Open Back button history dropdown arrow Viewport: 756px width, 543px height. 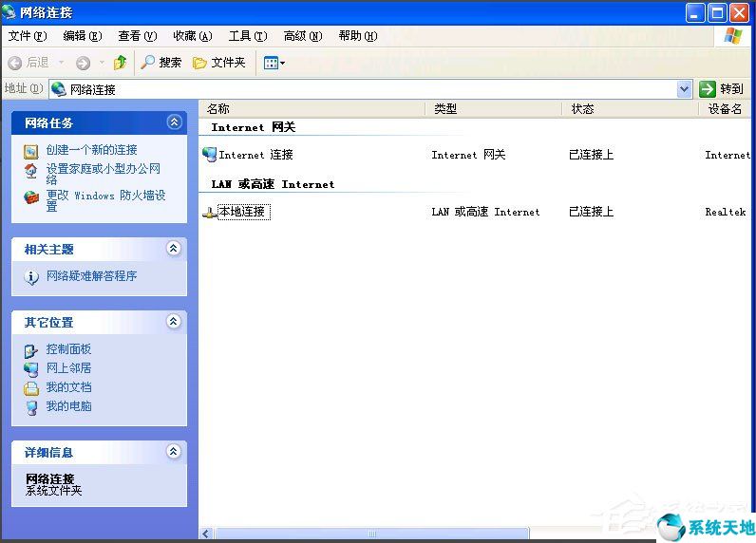click(61, 62)
